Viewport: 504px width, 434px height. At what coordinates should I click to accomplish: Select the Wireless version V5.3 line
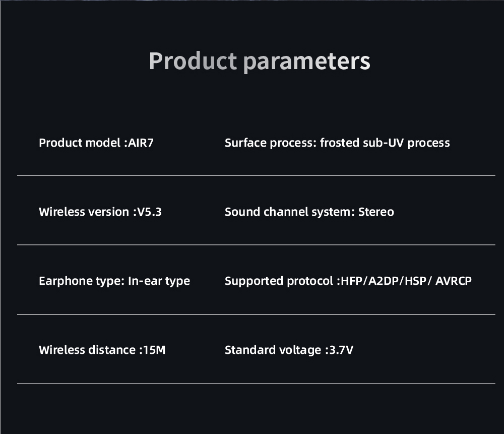click(x=100, y=212)
